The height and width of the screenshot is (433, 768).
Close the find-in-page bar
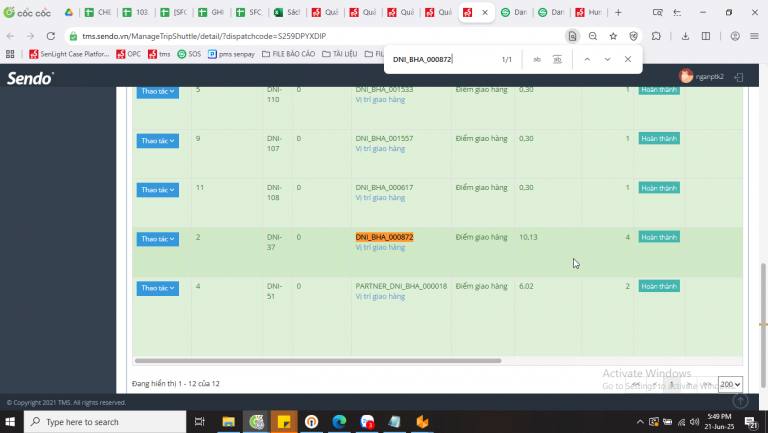pyautogui.click(x=628, y=59)
